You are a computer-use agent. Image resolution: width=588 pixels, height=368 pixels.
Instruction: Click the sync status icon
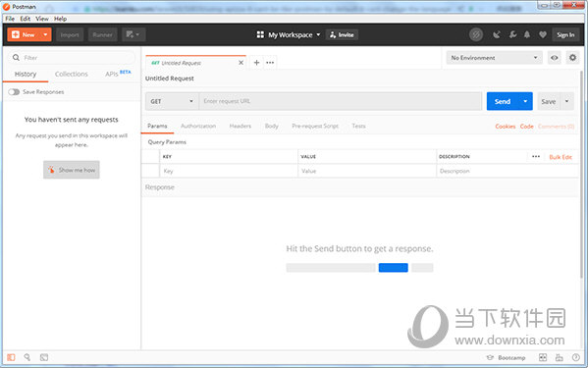tap(476, 35)
